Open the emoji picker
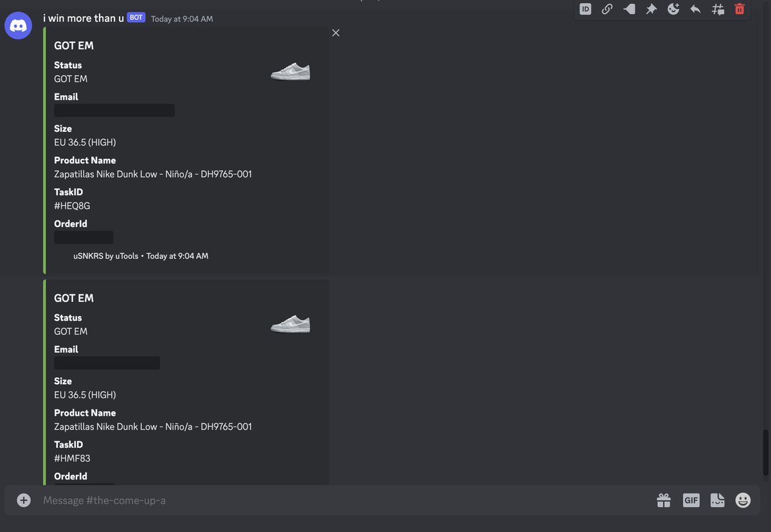This screenshot has width=771, height=532. point(743,500)
